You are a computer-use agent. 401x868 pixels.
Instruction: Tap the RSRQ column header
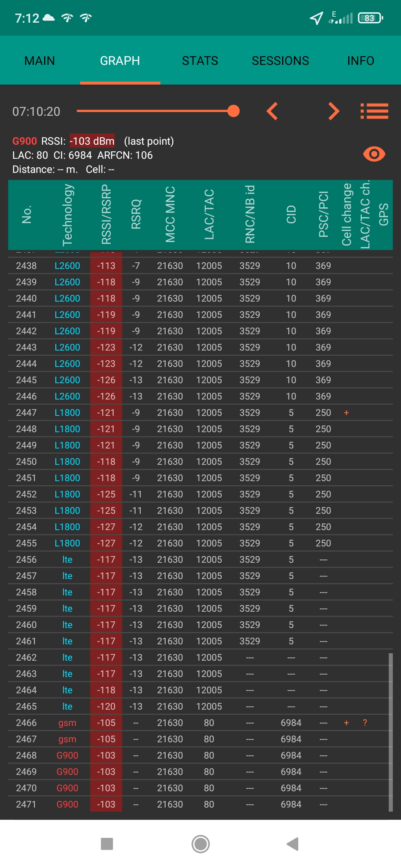point(136,214)
